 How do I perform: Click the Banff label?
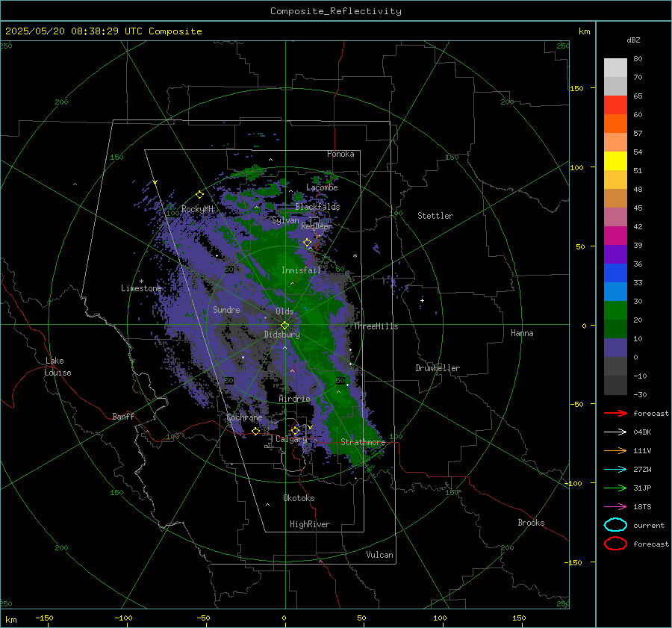[123, 416]
